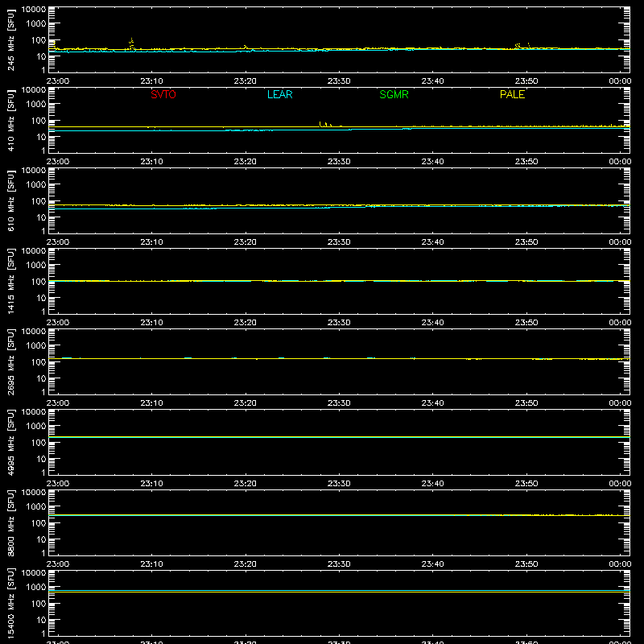Click the 23:50 time label under the 1415 MHz plot
This screenshot has height=644, width=644.
point(526,323)
